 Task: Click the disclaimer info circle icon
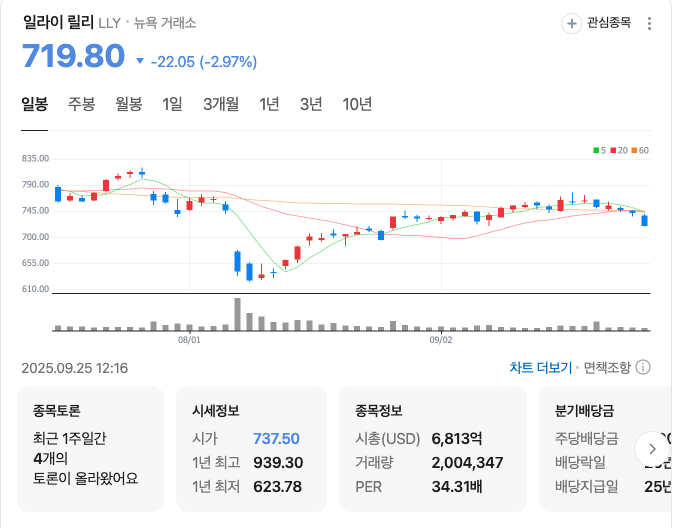tap(643, 367)
